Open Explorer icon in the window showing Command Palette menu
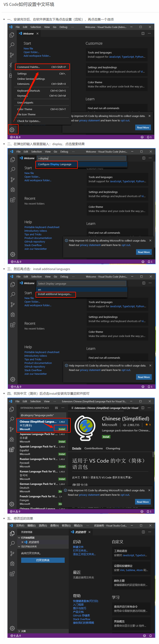This screenshot has height=644, width=159. (x=12, y=35)
